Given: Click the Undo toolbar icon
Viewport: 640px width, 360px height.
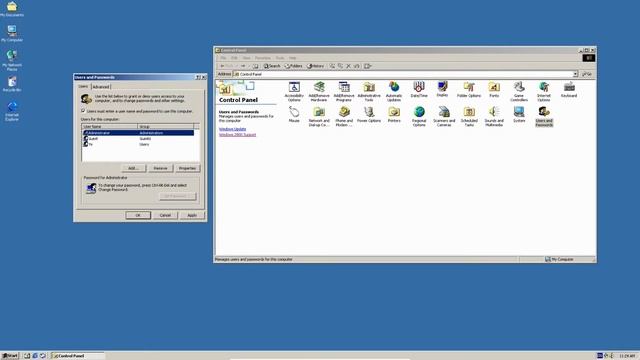Looking at the screenshot, I should [x=356, y=66].
